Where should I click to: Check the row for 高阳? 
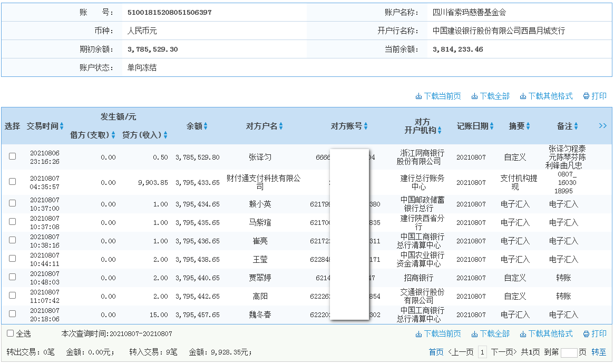point(13,295)
